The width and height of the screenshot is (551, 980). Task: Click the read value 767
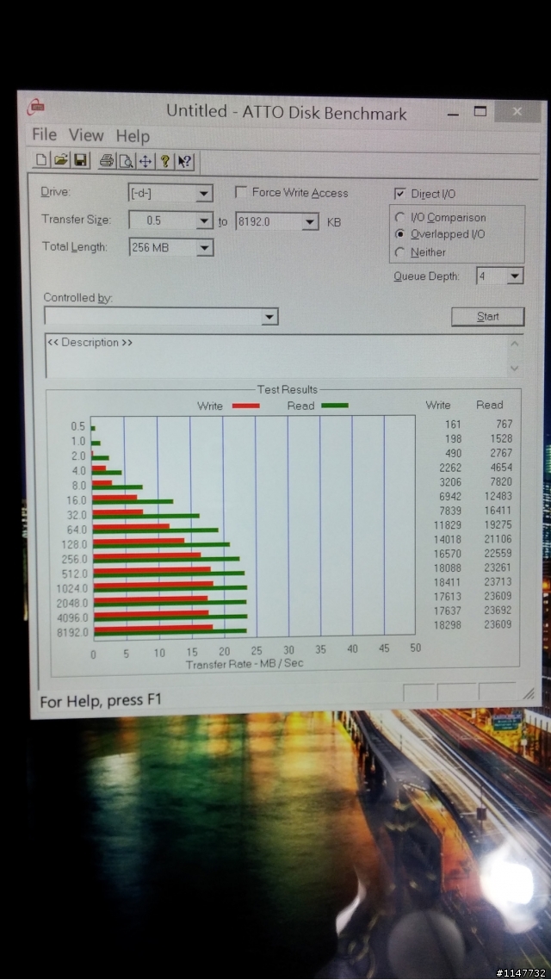click(x=504, y=425)
